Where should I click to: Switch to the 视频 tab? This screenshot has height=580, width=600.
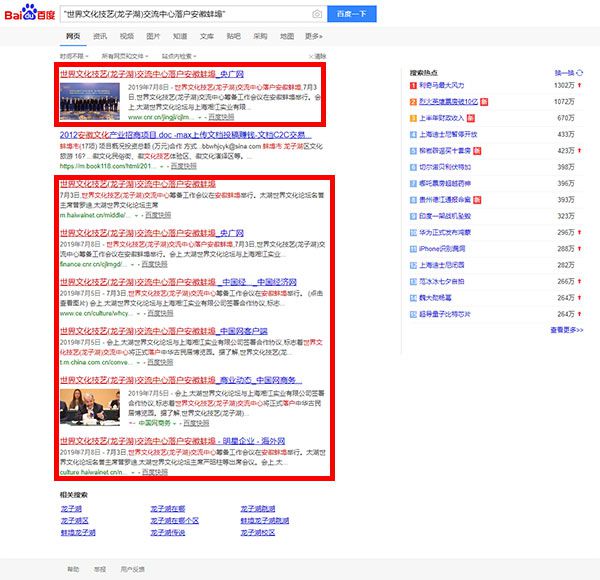coord(127,36)
